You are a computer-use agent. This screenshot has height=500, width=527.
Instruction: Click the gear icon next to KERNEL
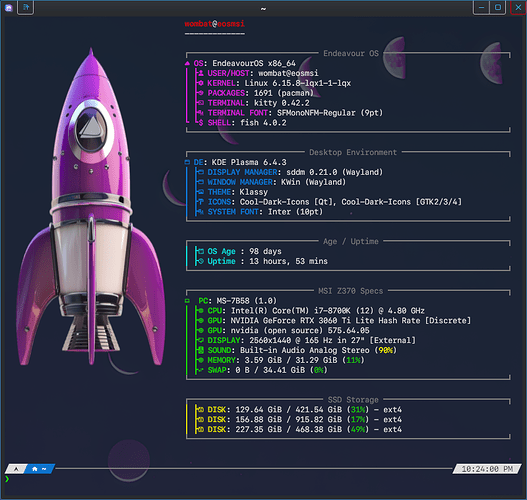[x=201, y=83]
